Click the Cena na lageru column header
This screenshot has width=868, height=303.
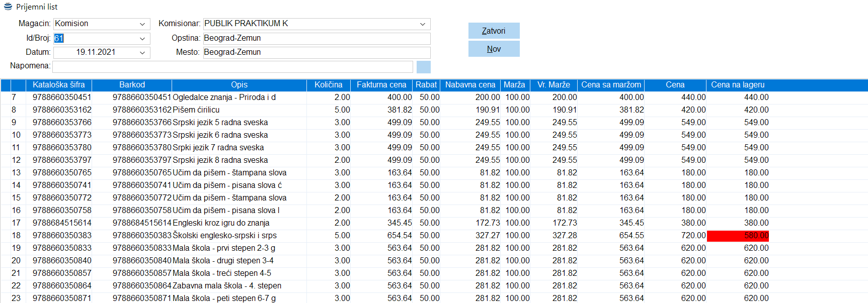(x=737, y=85)
